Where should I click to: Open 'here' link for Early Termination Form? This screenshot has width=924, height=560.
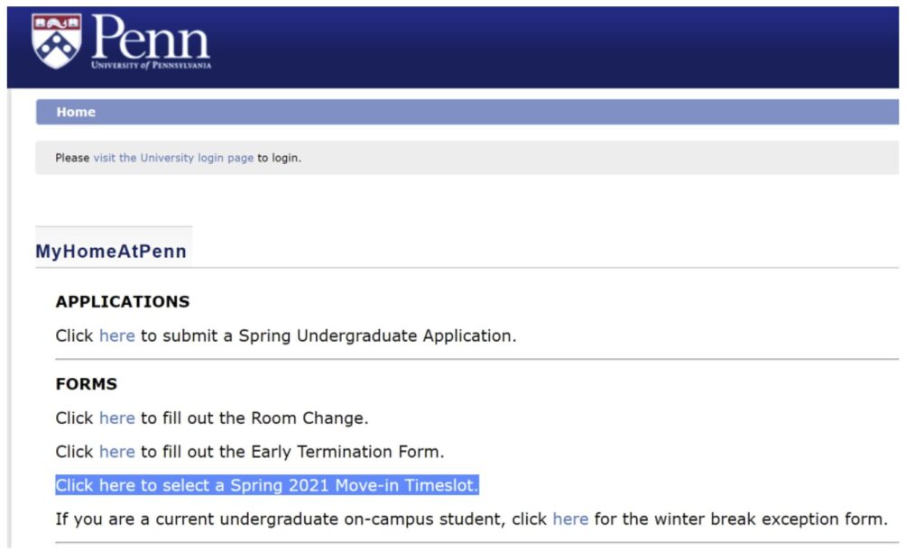click(x=116, y=452)
